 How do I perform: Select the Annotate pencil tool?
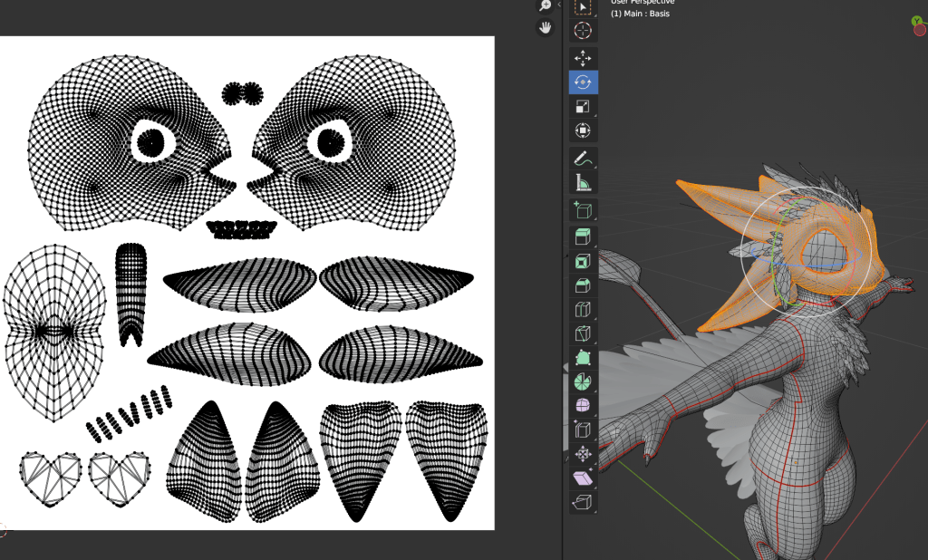click(x=583, y=159)
